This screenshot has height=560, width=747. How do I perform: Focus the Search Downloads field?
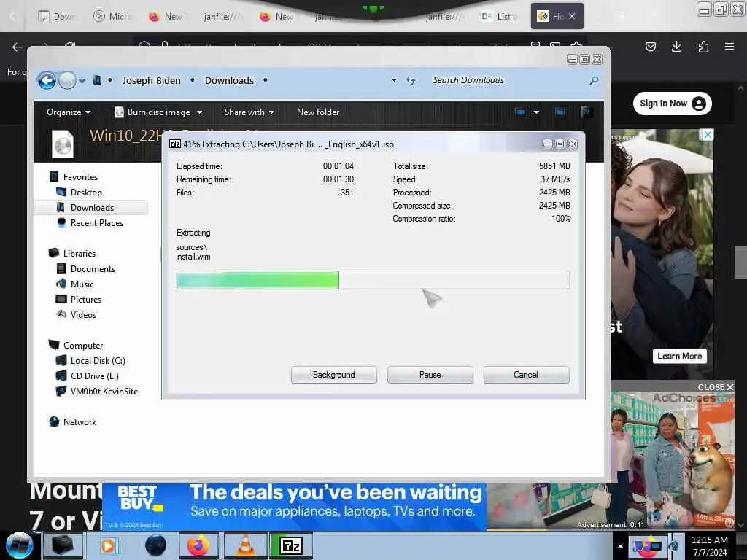pyautogui.click(x=508, y=80)
